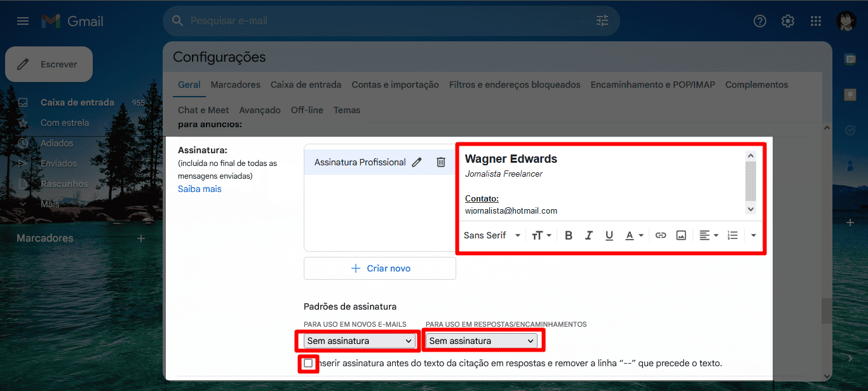Open the alignment options icon
The width and height of the screenshot is (868, 391).
pyautogui.click(x=707, y=235)
